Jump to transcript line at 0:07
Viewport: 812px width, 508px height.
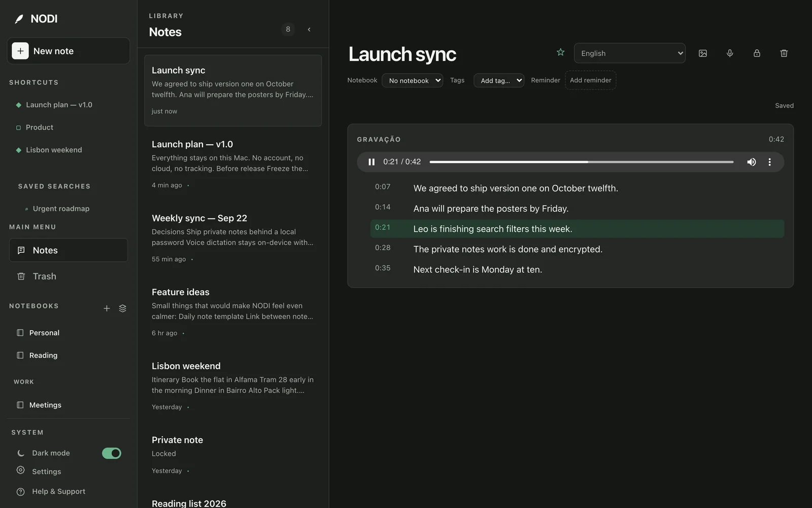tap(578, 188)
